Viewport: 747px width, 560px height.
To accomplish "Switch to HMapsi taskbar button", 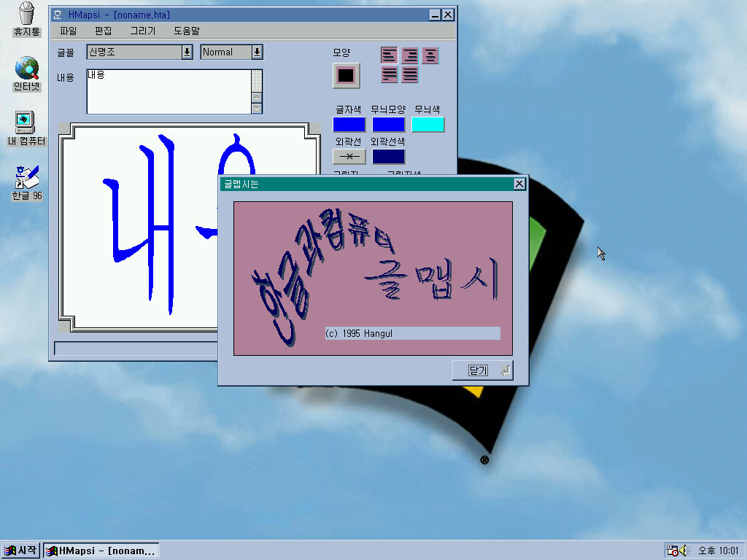I will point(101,551).
